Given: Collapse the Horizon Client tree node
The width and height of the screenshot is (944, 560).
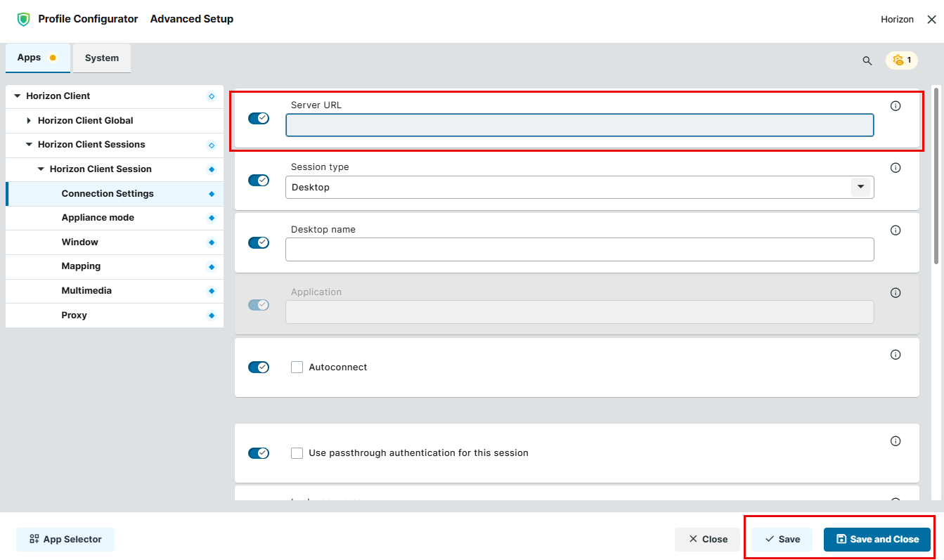Looking at the screenshot, I should pos(18,96).
